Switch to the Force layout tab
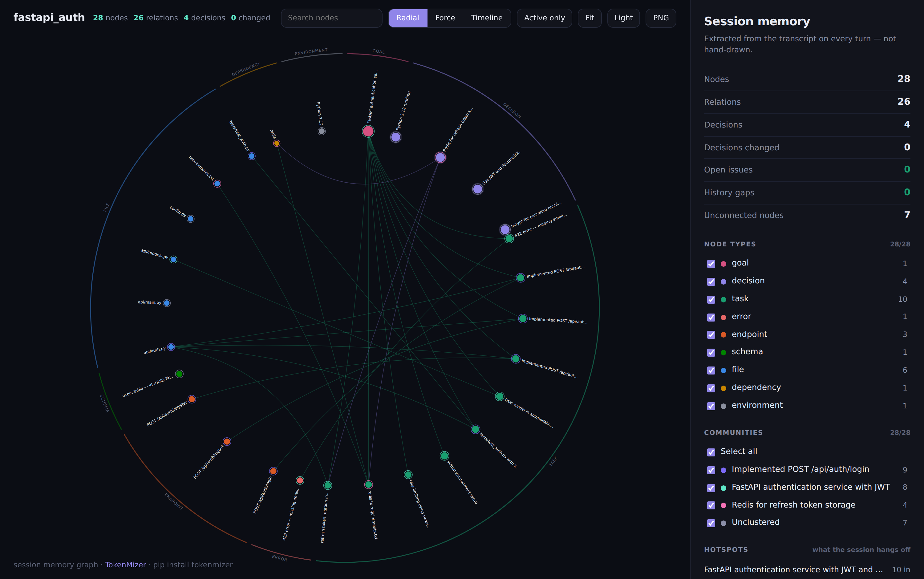Viewport: 924px width, 579px height. 445,18
